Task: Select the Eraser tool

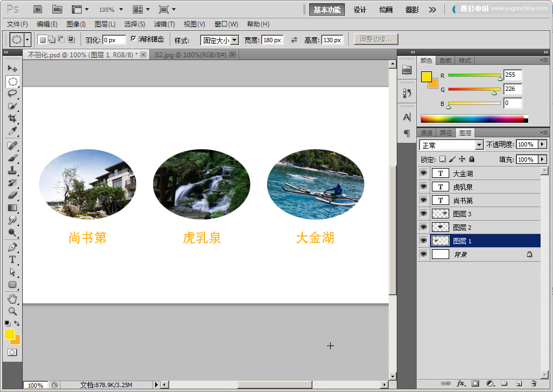Action: tap(12, 195)
